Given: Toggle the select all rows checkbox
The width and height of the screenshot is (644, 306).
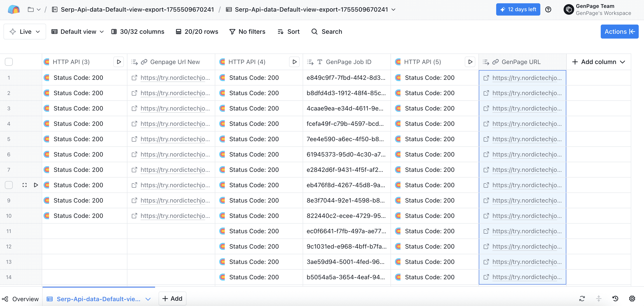Looking at the screenshot, I should point(9,62).
